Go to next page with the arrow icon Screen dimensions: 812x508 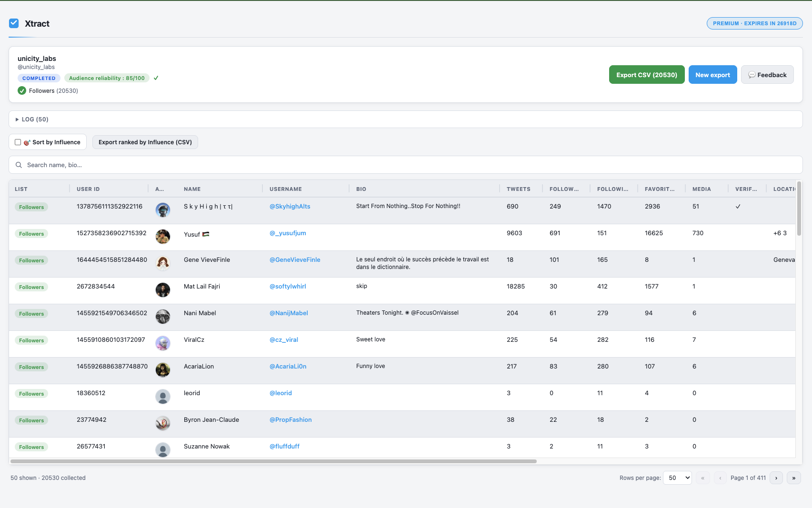coord(776,478)
